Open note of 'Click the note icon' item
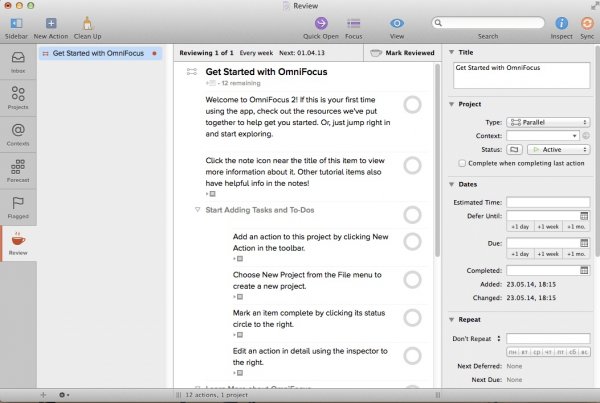The width and height of the screenshot is (600, 403). pyautogui.click(x=212, y=194)
